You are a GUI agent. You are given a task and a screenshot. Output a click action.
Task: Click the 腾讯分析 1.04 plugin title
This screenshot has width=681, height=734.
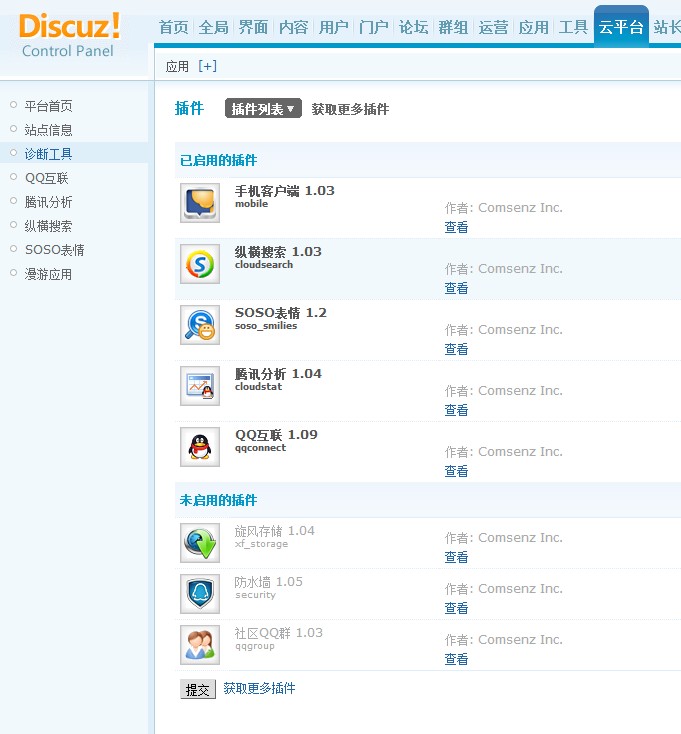coord(278,374)
